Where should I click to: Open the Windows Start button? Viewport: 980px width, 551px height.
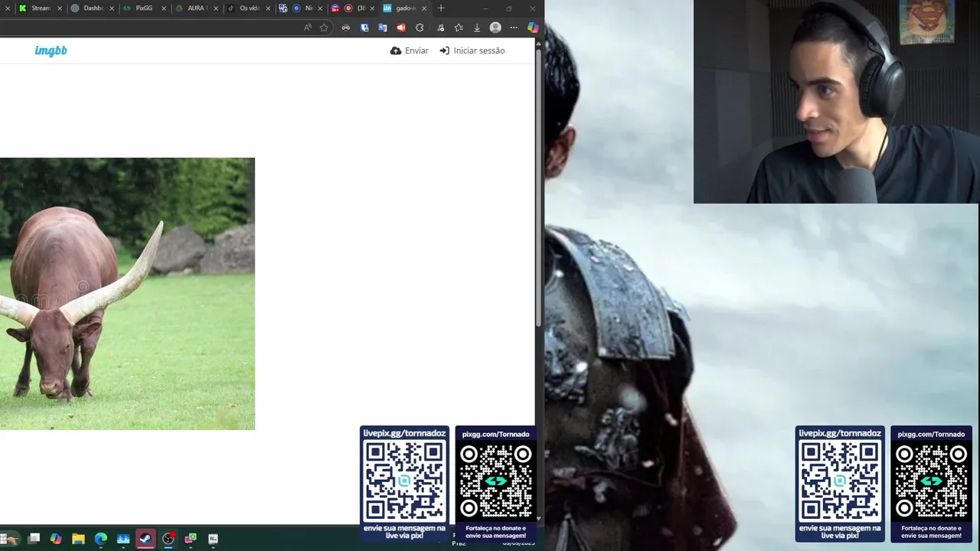(11, 539)
